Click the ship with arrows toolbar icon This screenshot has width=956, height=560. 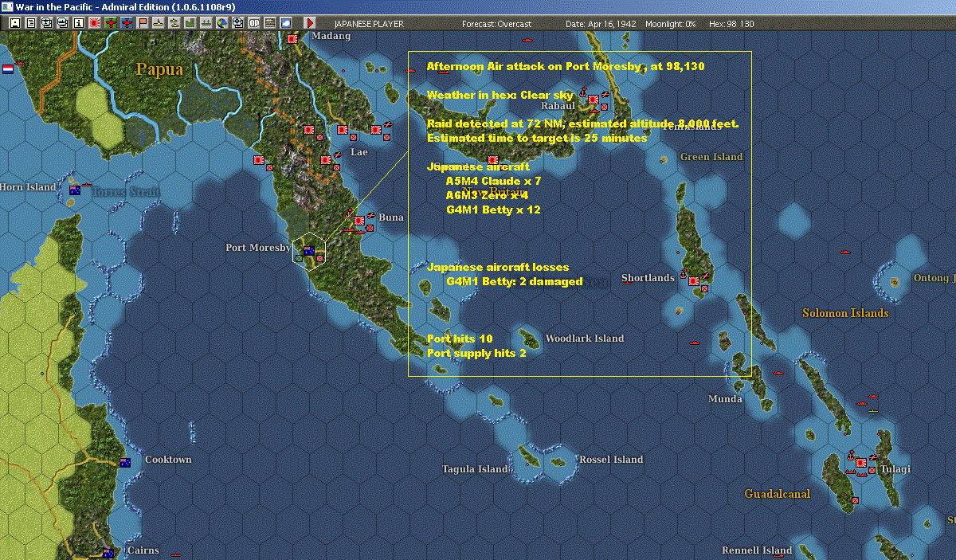coord(206,23)
